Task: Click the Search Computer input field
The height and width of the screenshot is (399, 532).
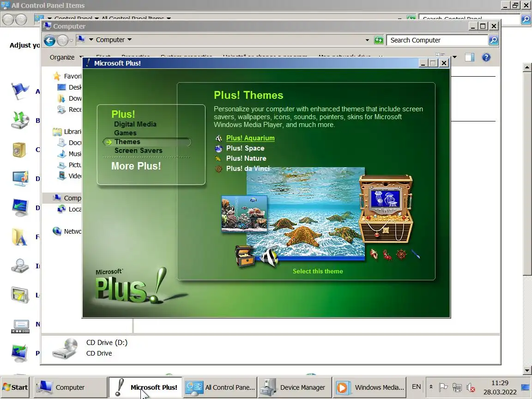Action: [437, 40]
